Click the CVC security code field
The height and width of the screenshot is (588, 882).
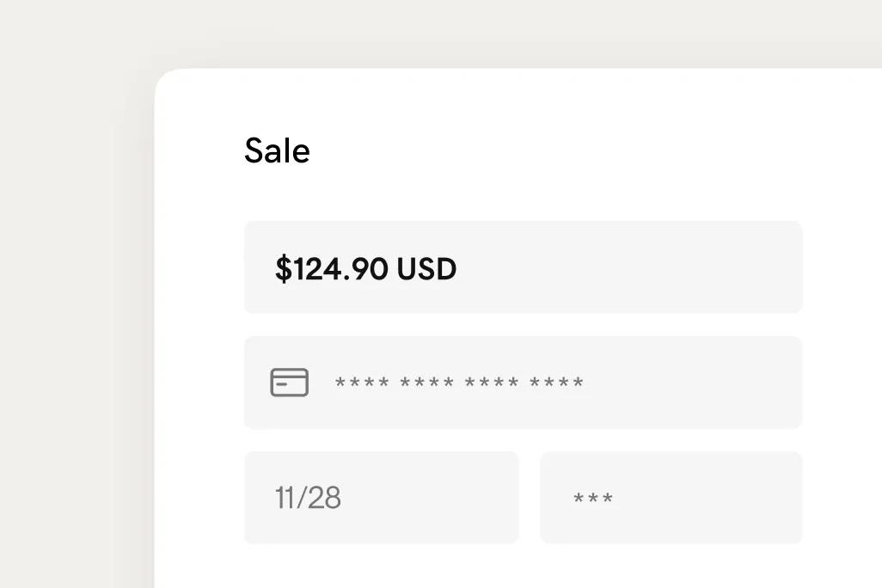(x=671, y=497)
